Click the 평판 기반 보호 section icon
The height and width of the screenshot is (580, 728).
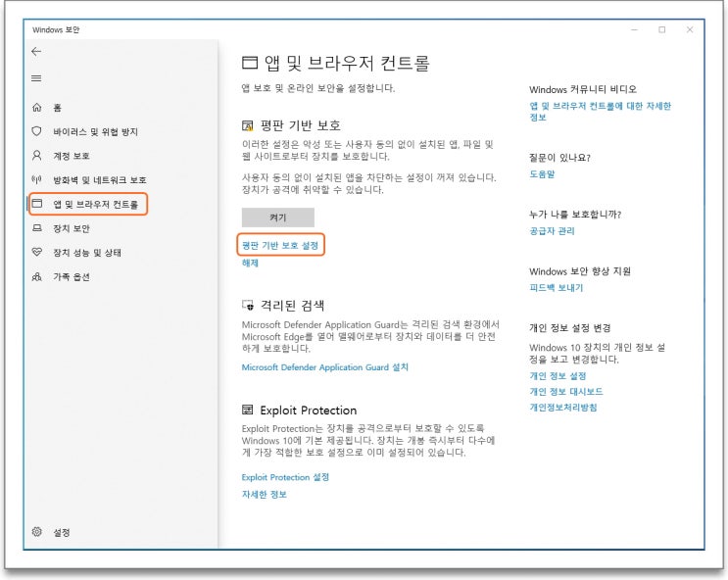click(248, 125)
